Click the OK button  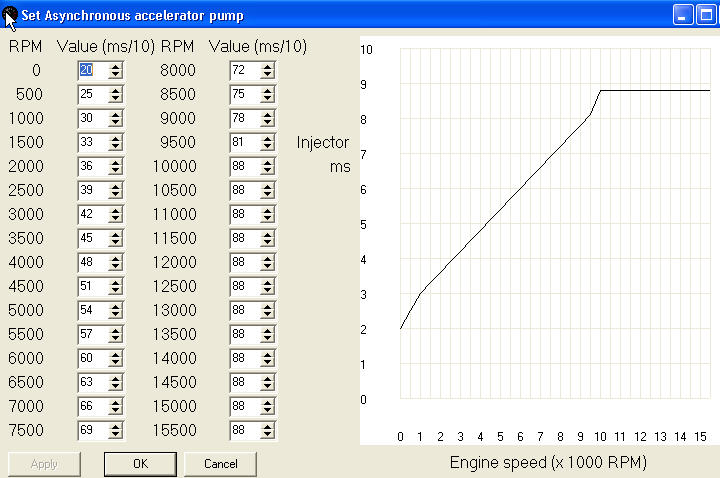(x=140, y=464)
